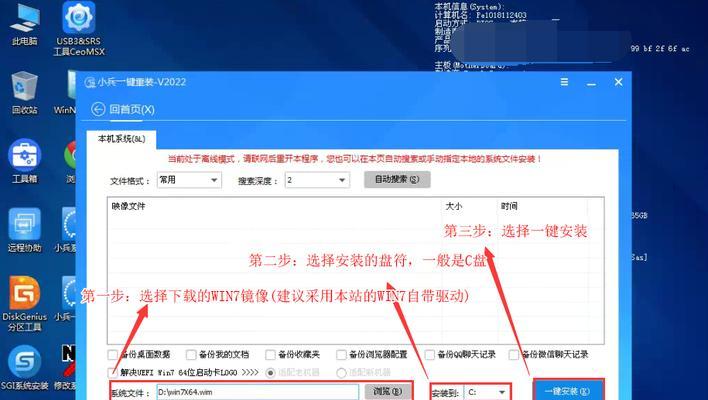Open the 远程协助 remote assistance icon
The height and width of the screenshot is (400, 708).
pos(24,230)
